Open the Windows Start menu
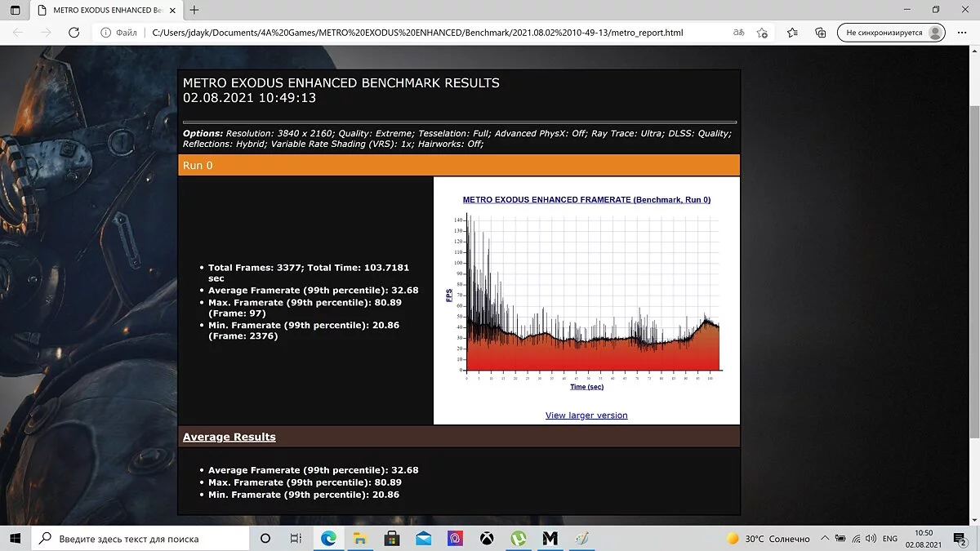 point(16,539)
